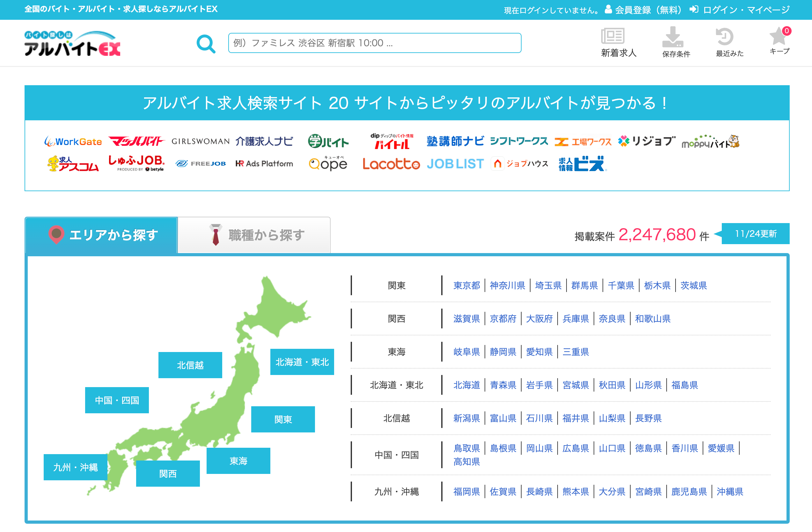
Task: Click the magnifying glass search icon
Action: coord(206,43)
